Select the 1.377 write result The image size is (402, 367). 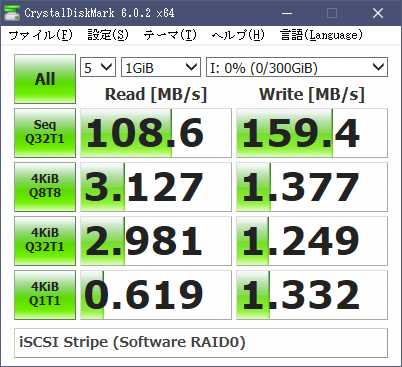coord(312,187)
